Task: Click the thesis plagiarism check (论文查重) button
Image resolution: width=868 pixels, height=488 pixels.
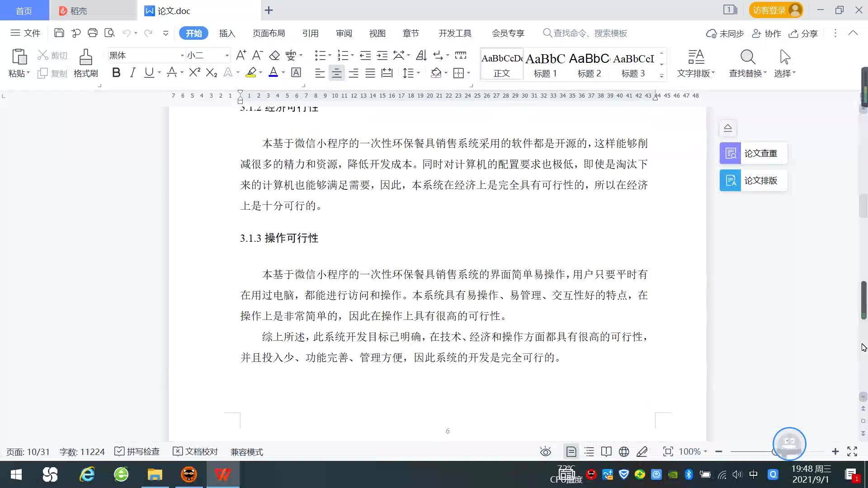Action: tap(753, 154)
